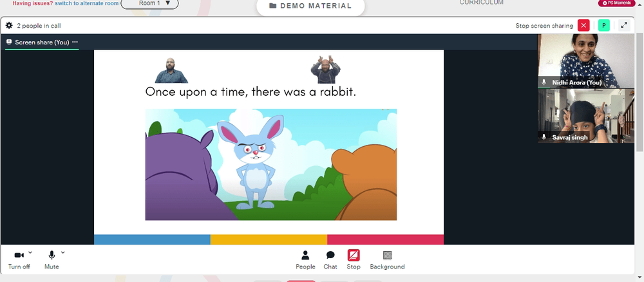
Task: Expand the call to fullscreen
Action: 624,26
